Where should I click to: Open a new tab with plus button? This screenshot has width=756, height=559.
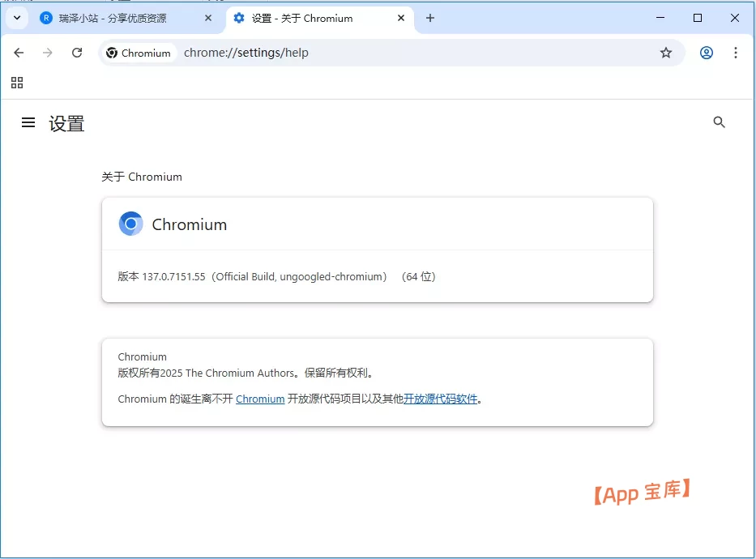pyautogui.click(x=430, y=18)
